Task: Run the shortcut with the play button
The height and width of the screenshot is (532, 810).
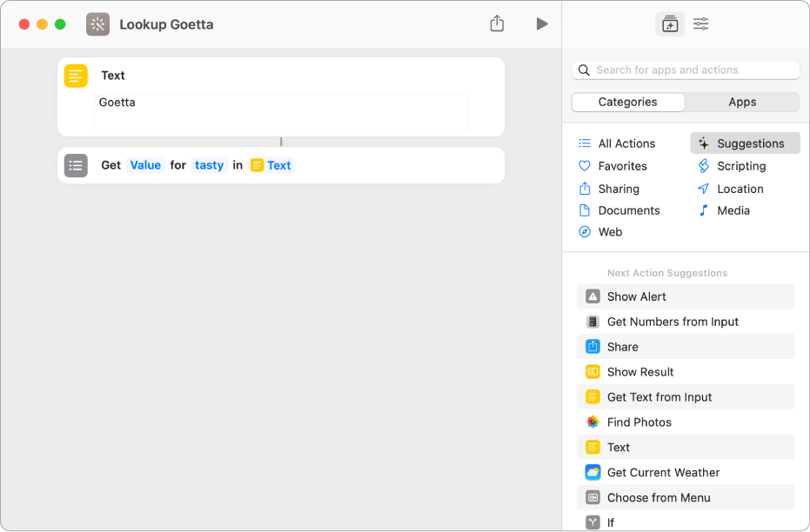Action: 542,24
